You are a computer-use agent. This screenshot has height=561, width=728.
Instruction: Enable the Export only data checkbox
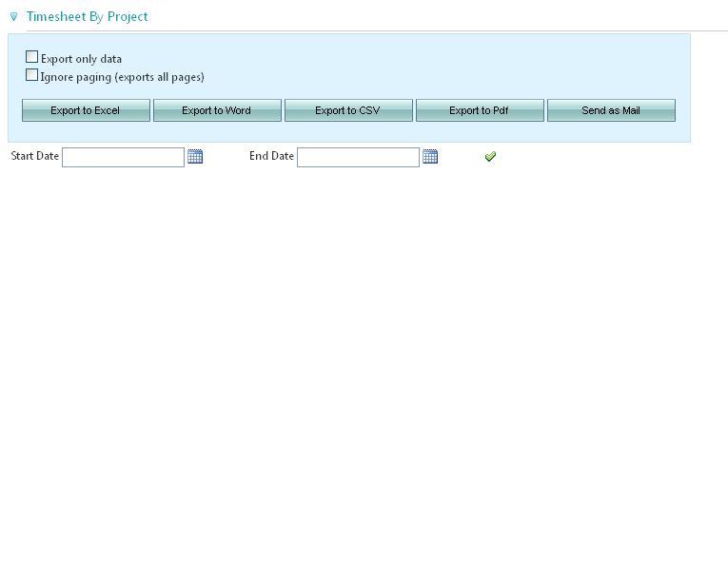click(31, 57)
